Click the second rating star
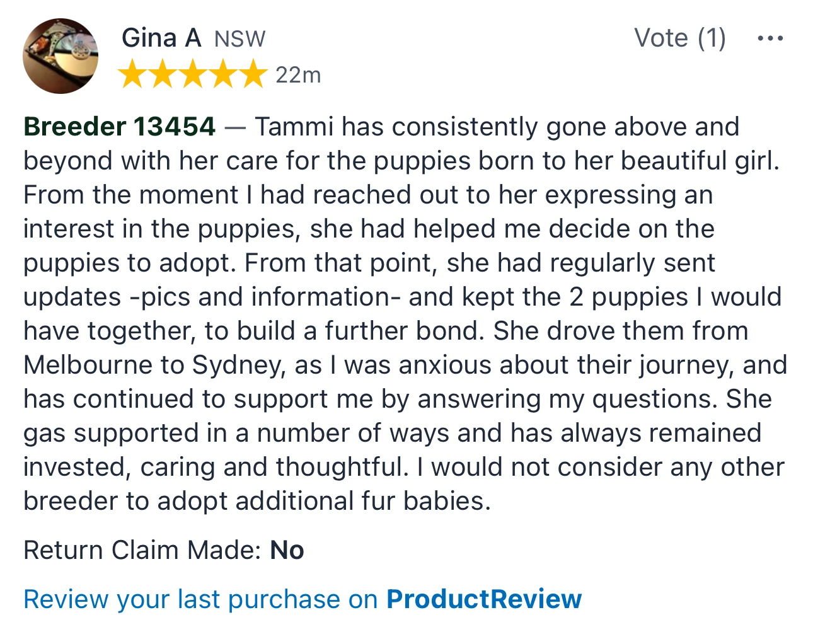Screen dimensions: 813x644 (x=163, y=74)
